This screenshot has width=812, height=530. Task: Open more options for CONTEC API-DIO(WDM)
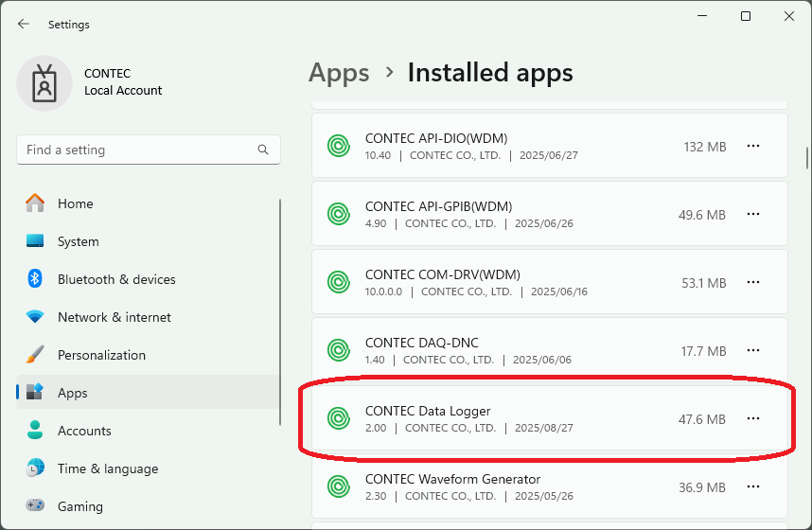(x=753, y=147)
